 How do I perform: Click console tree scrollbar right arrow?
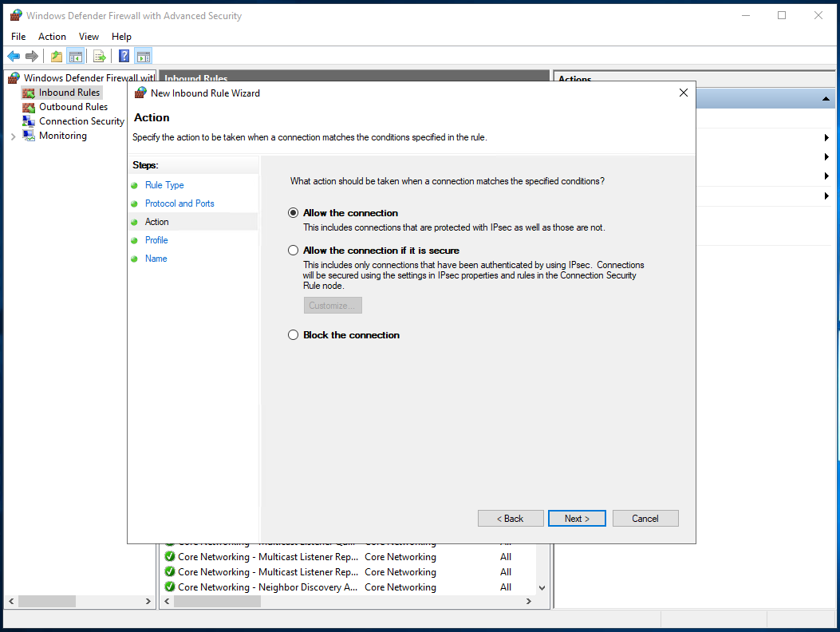click(148, 602)
